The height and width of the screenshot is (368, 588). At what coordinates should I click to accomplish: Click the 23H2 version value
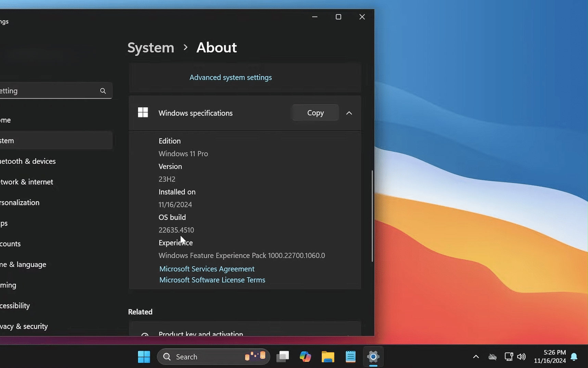coord(167,179)
